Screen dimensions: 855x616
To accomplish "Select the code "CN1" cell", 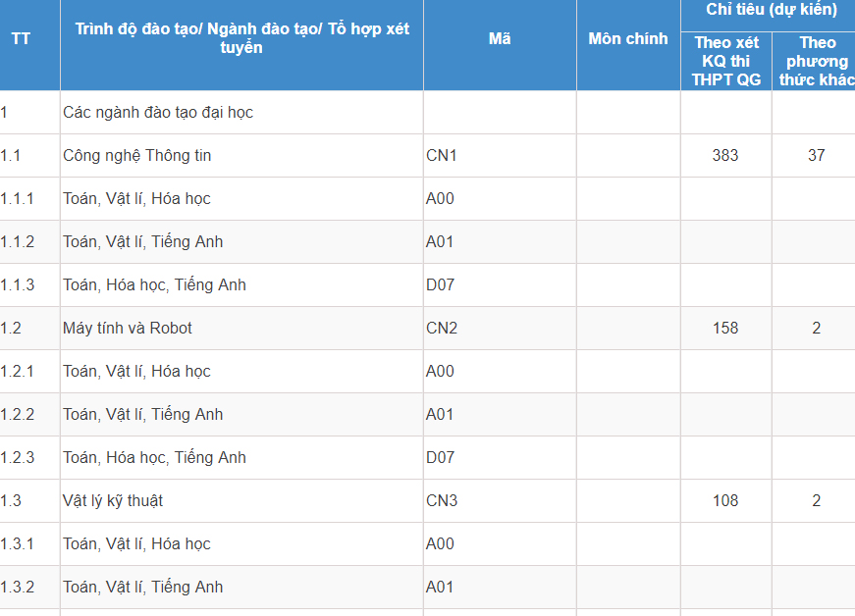I will [x=442, y=156].
